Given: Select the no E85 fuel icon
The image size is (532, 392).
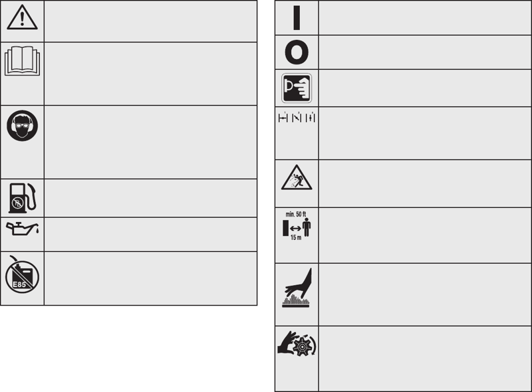Looking at the screenshot, I should click(x=22, y=274).
